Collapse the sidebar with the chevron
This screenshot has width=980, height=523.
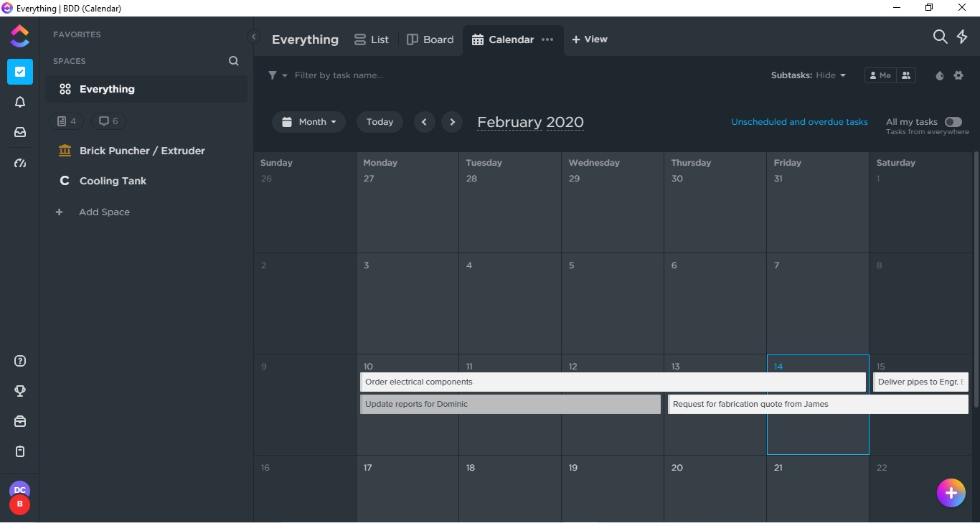253,37
